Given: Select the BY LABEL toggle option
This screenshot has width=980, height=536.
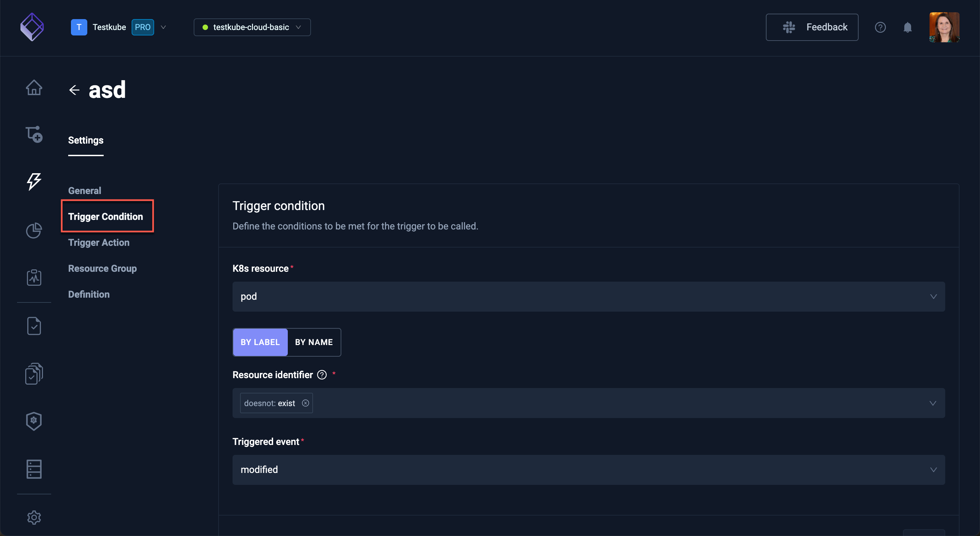Looking at the screenshot, I should [x=260, y=342].
